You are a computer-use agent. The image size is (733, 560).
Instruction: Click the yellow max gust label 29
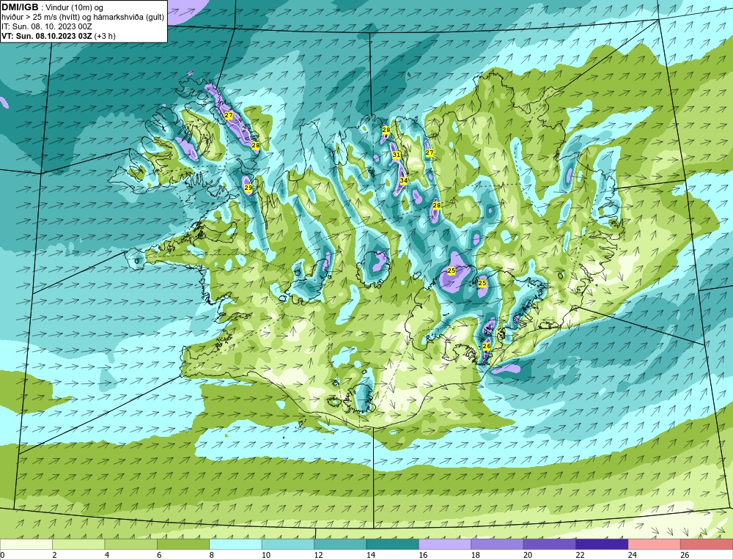tap(248, 188)
